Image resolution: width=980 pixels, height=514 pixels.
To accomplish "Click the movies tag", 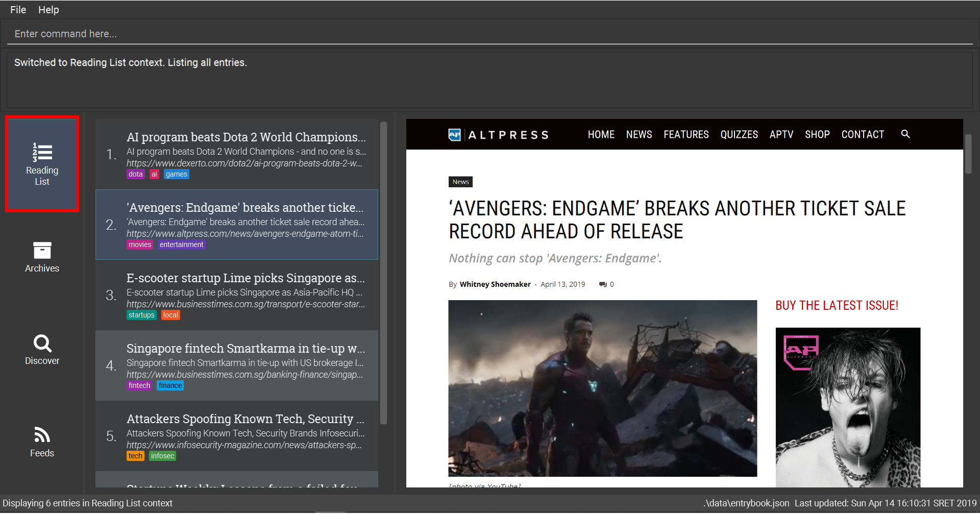I will coord(140,244).
